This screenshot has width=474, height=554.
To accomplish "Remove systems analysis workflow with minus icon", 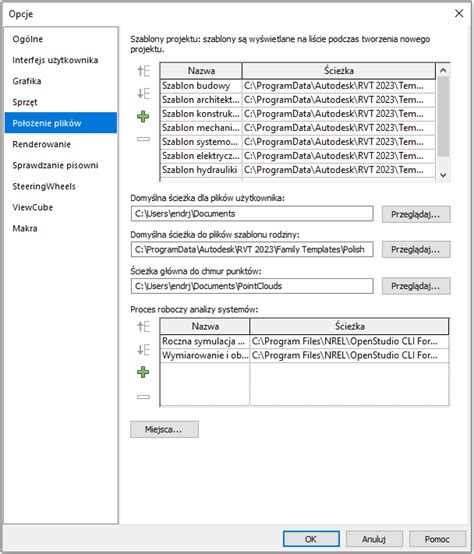I will [x=143, y=397].
